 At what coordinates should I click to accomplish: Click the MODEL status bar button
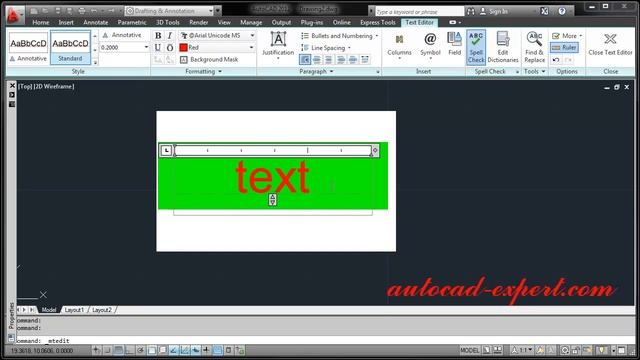point(469,350)
